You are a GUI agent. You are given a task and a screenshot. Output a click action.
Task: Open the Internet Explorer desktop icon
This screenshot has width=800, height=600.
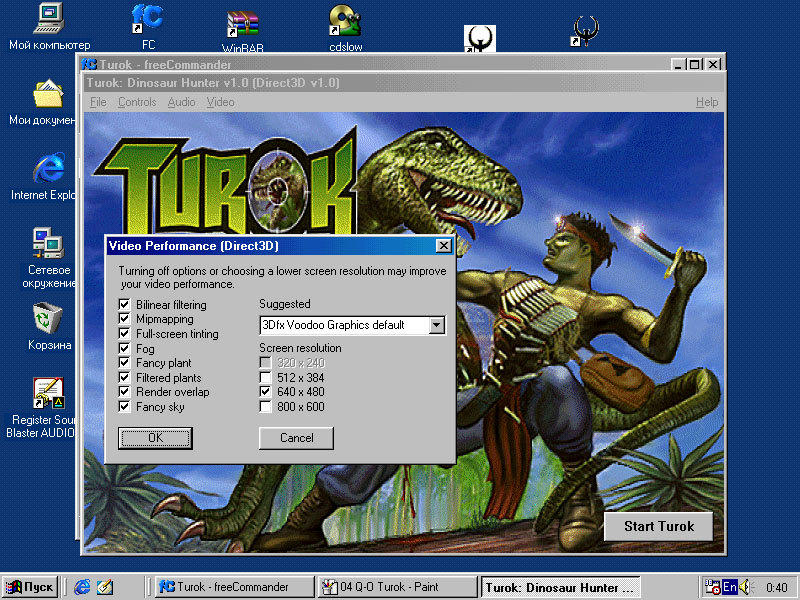(47, 169)
